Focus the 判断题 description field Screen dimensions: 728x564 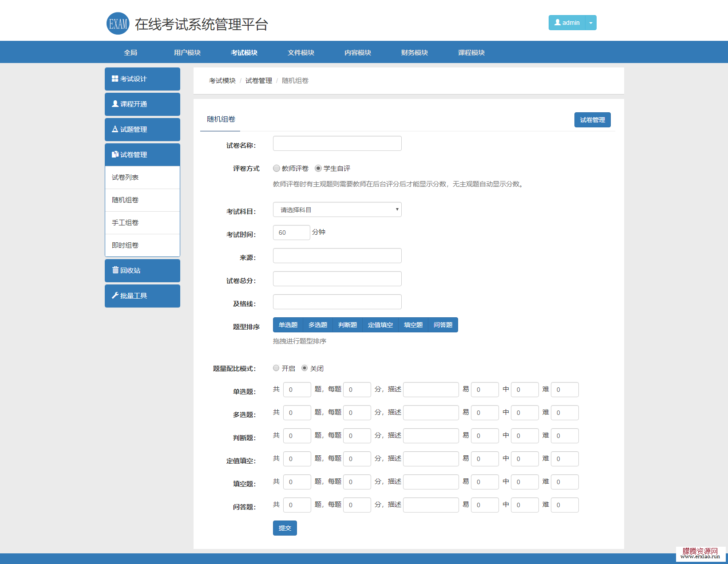pos(431,436)
